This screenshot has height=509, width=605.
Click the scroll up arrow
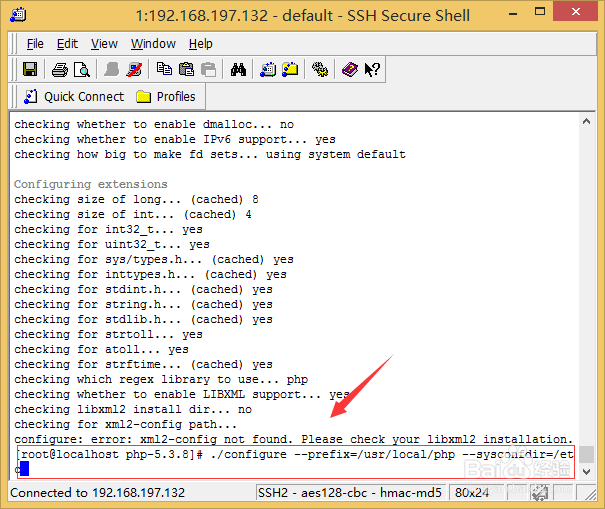(x=586, y=122)
